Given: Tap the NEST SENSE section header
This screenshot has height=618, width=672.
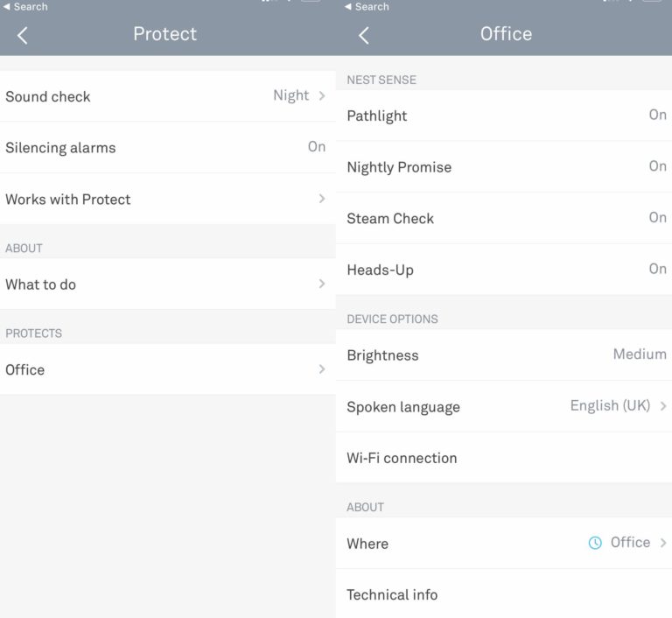Looking at the screenshot, I should click(x=381, y=80).
